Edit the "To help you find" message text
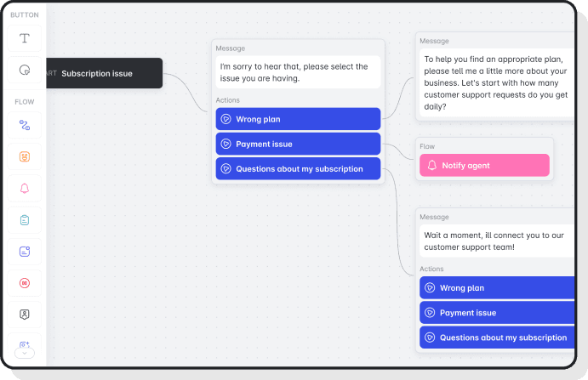This screenshot has width=588, height=380. [497, 82]
